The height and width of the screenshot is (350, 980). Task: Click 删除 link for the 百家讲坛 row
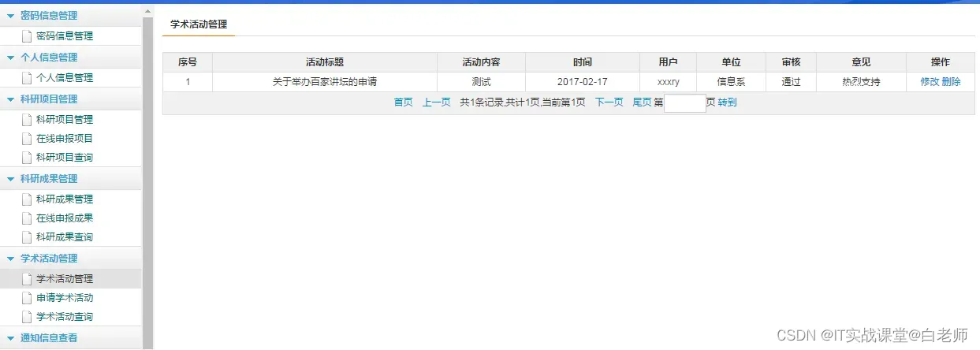coord(951,82)
